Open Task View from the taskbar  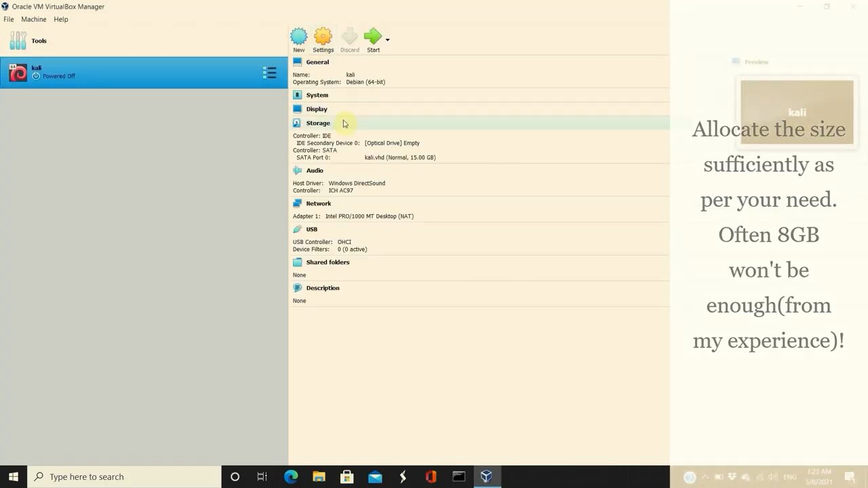coord(262,476)
